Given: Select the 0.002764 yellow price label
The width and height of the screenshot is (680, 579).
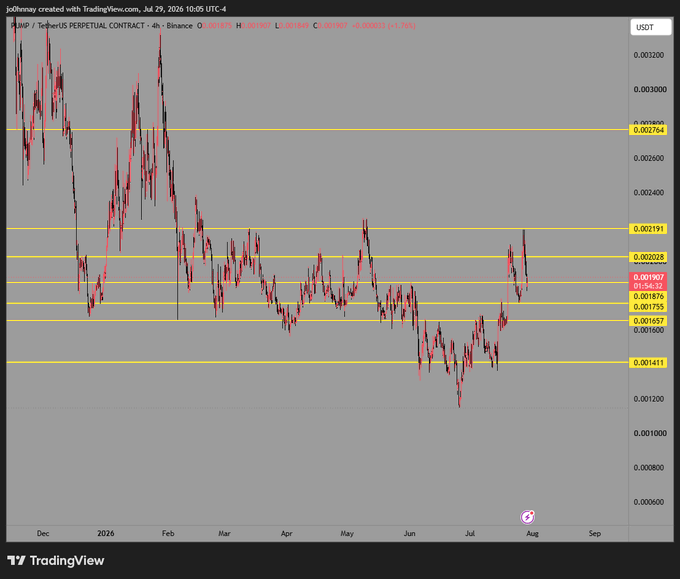Looking at the screenshot, I should (x=648, y=130).
